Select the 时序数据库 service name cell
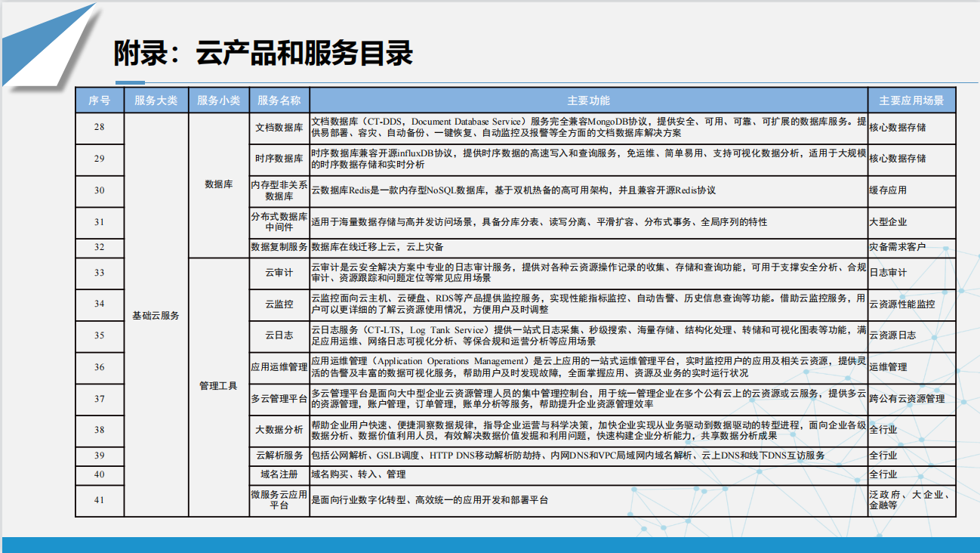 [x=279, y=159]
